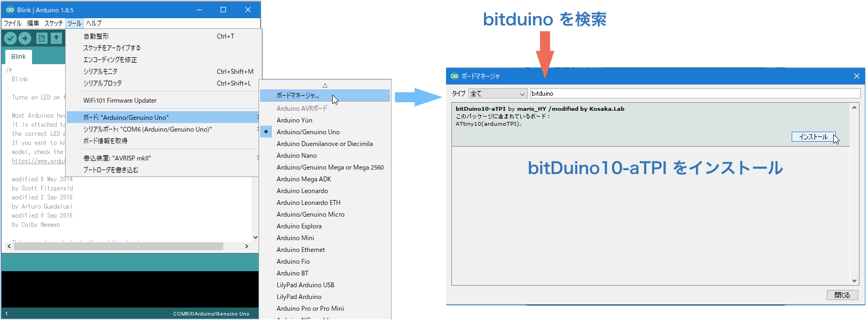Select the Blink sketch tab
The image size is (868, 322).
click(19, 57)
